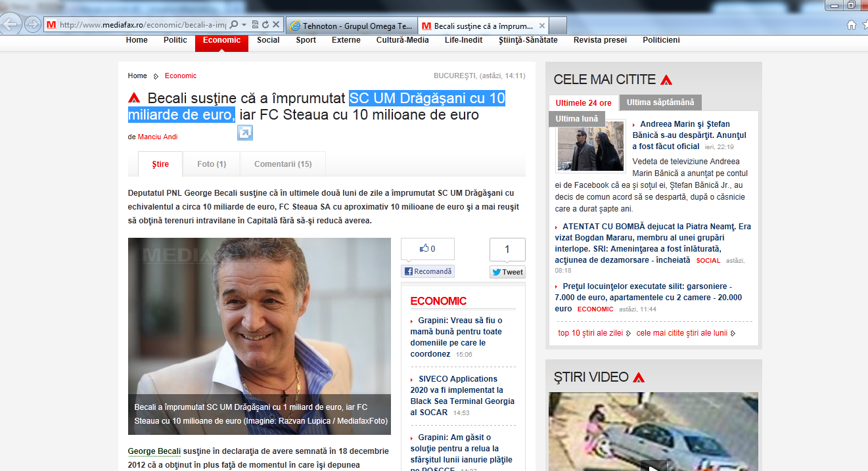The width and height of the screenshot is (868, 471).
Task: Click the Facebook Recomandă button
Action: tap(428, 271)
